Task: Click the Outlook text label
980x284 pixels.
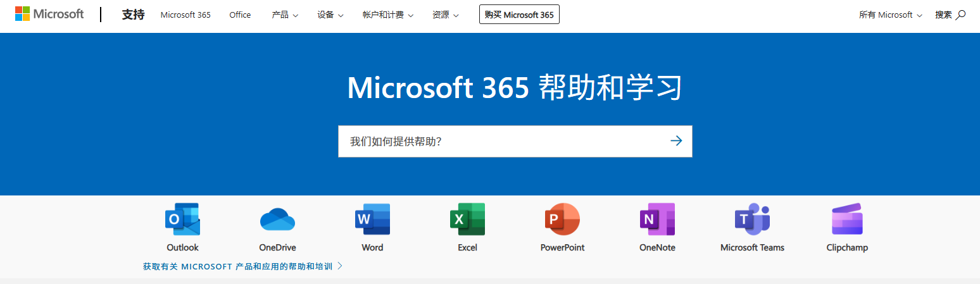Action: 182,247
